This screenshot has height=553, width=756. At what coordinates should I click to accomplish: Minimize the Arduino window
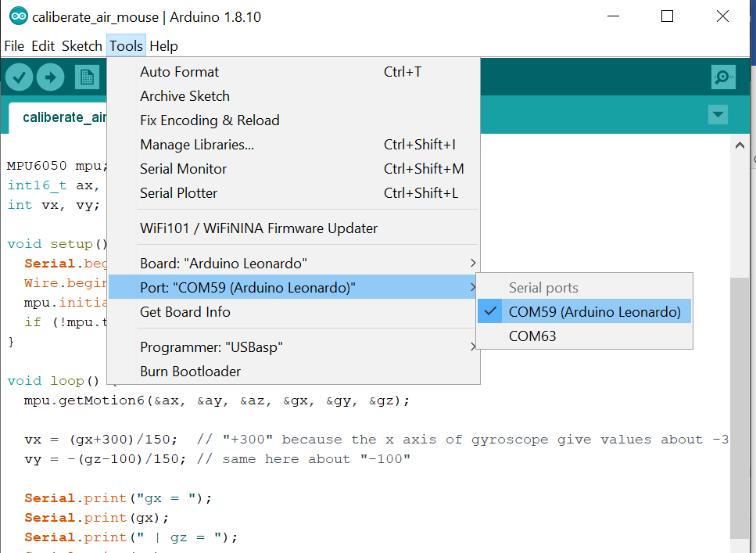tap(613, 16)
